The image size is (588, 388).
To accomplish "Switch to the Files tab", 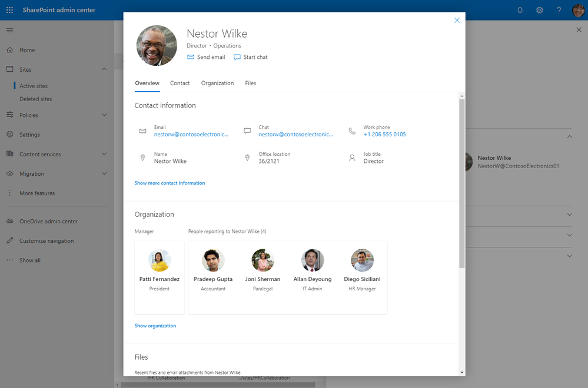I will [x=251, y=83].
